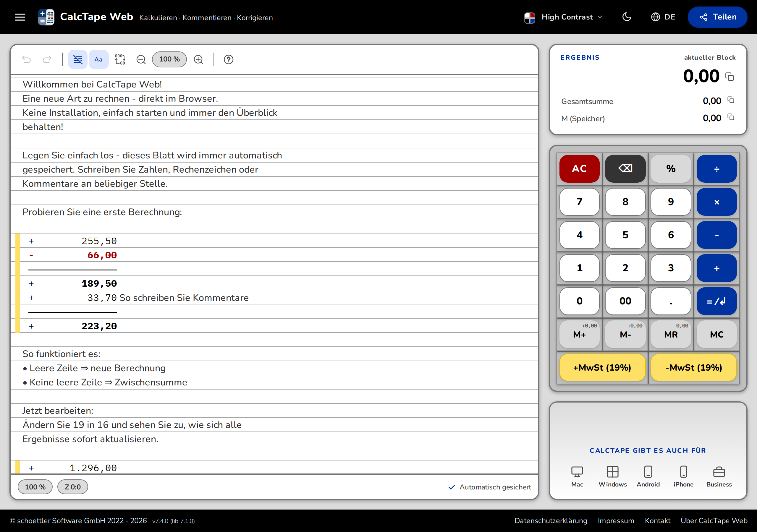
Task: Open the Impressum link
Action: (x=616, y=520)
